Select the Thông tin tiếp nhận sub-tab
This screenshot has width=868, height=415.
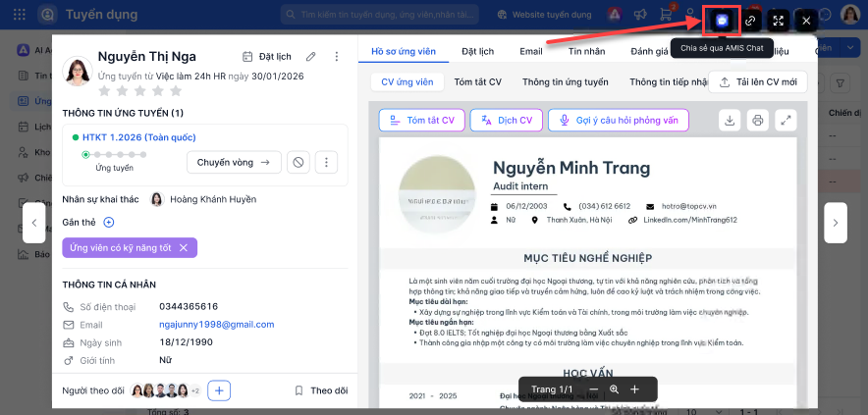[x=669, y=81]
